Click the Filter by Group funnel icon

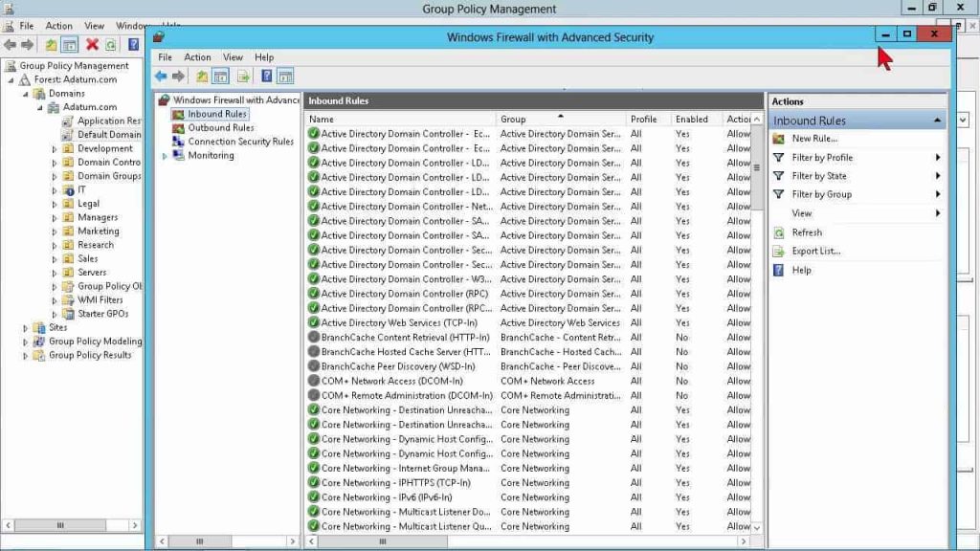tap(779, 194)
